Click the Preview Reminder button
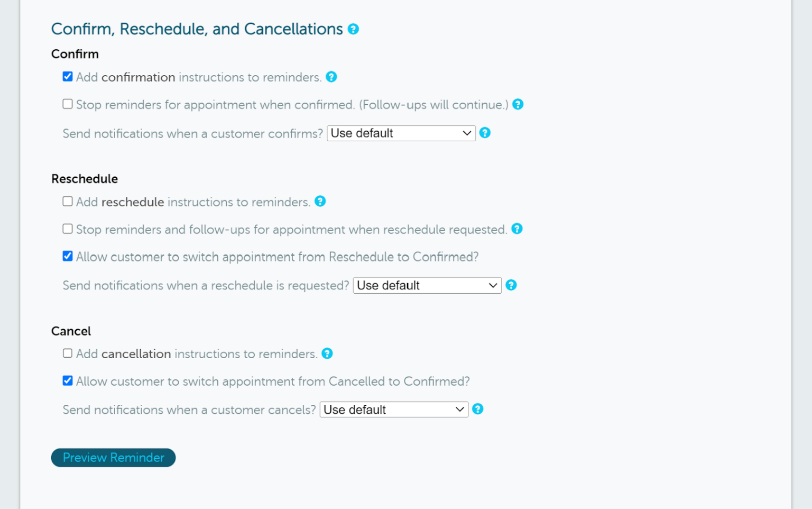This screenshot has width=812, height=509. coord(113,457)
